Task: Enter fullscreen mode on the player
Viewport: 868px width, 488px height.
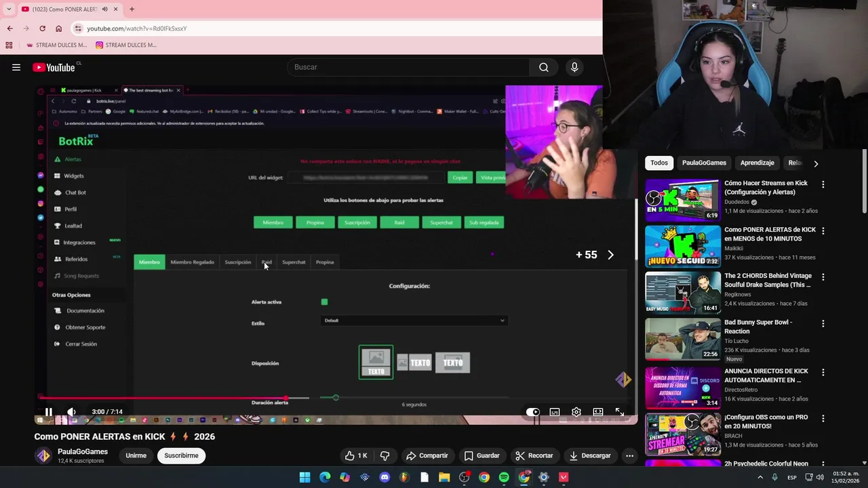Action: (619, 411)
